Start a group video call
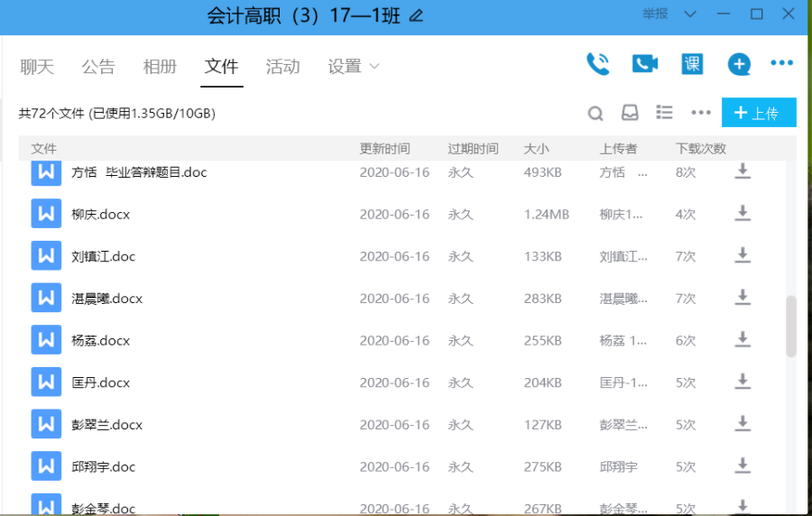 (x=645, y=64)
